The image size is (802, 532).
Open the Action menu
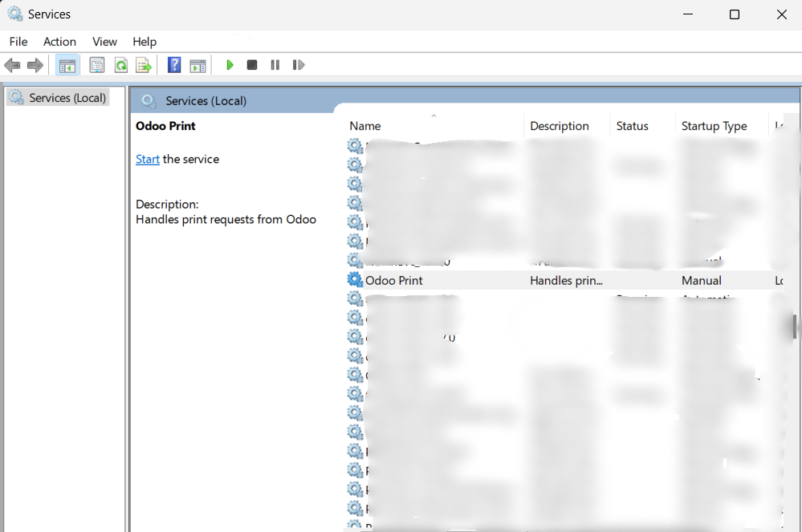pos(59,42)
